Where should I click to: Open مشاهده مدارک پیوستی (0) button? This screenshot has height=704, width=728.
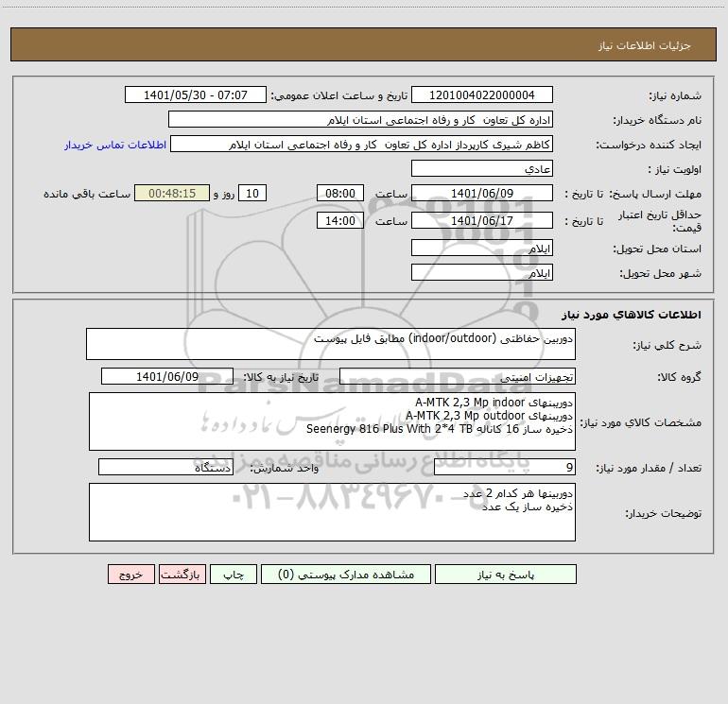346,574
